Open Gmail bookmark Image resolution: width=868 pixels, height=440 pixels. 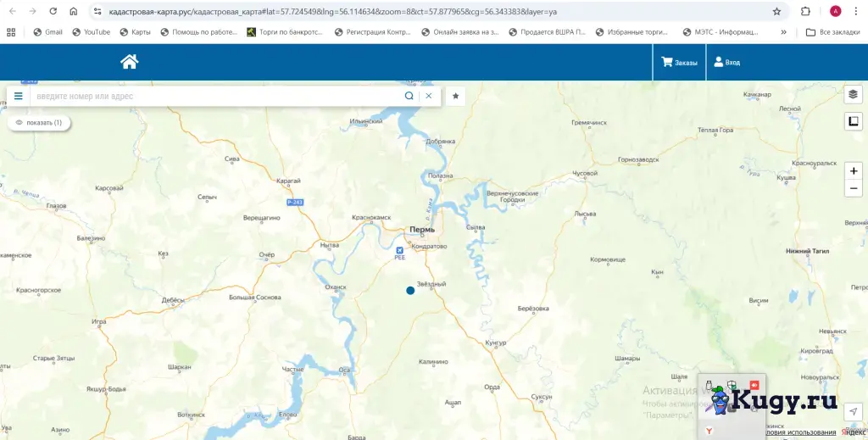47,32
